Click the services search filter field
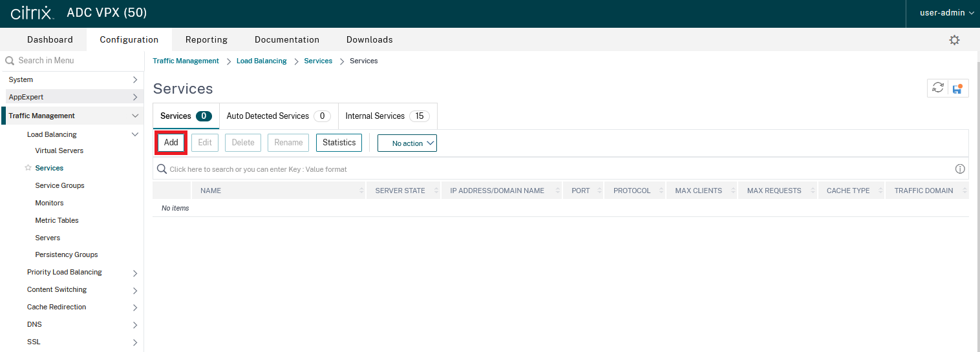980x352 pixels. [517, 169]
